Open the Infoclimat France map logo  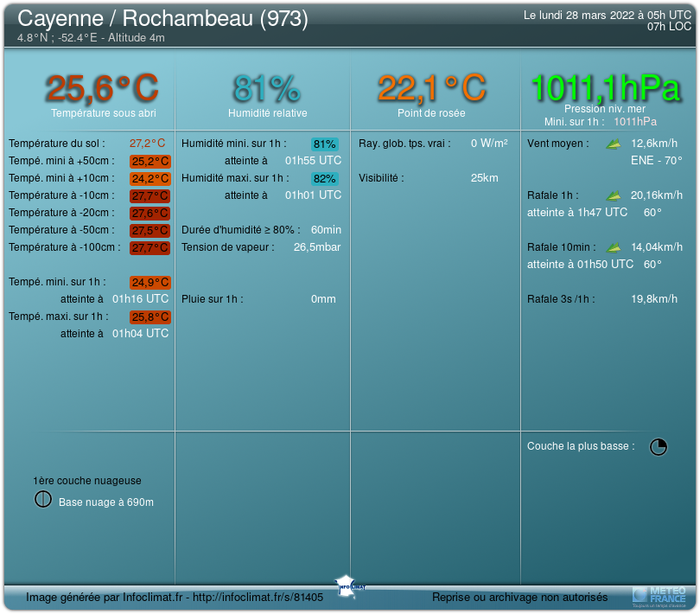click(351, 584)
